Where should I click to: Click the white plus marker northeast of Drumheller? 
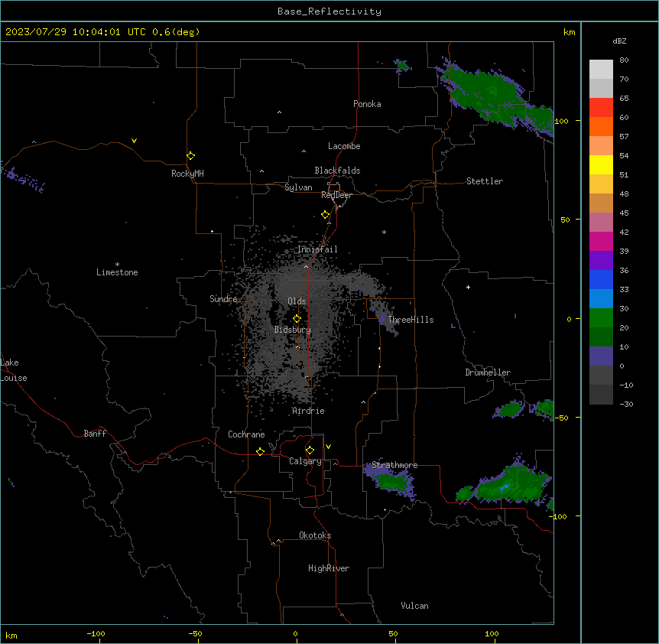click(x=468, y=287)
